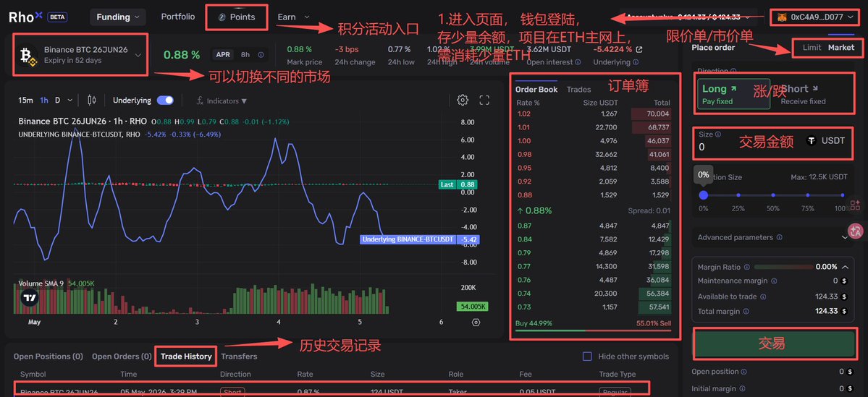The height and width of the screenshot is (397, 868).
Task: Open the Portfolio page
Action: tap(177, 17)
